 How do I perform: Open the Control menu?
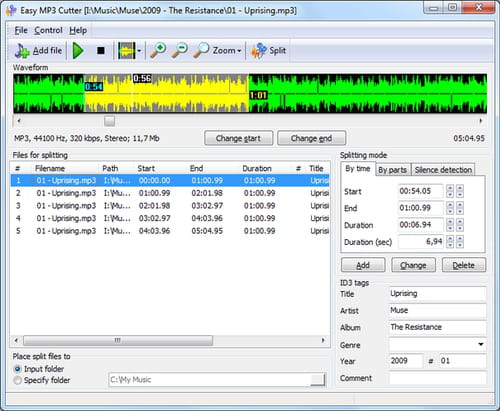point(48,30)
